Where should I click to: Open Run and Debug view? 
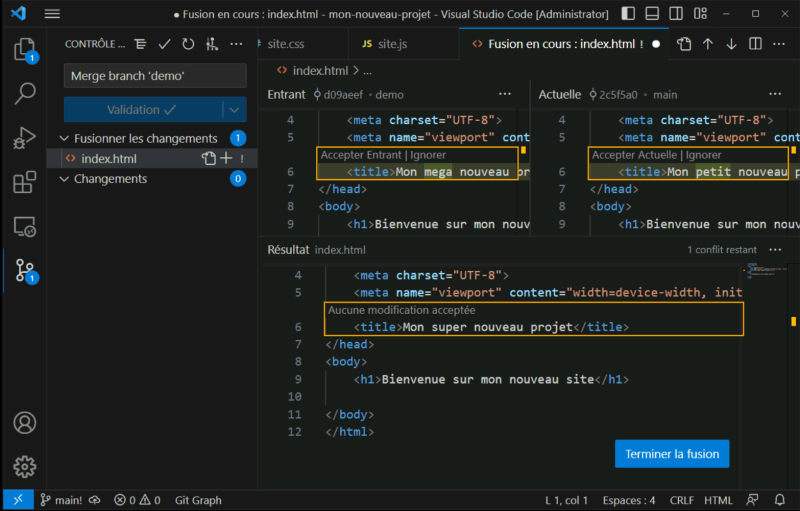point(24,138)
